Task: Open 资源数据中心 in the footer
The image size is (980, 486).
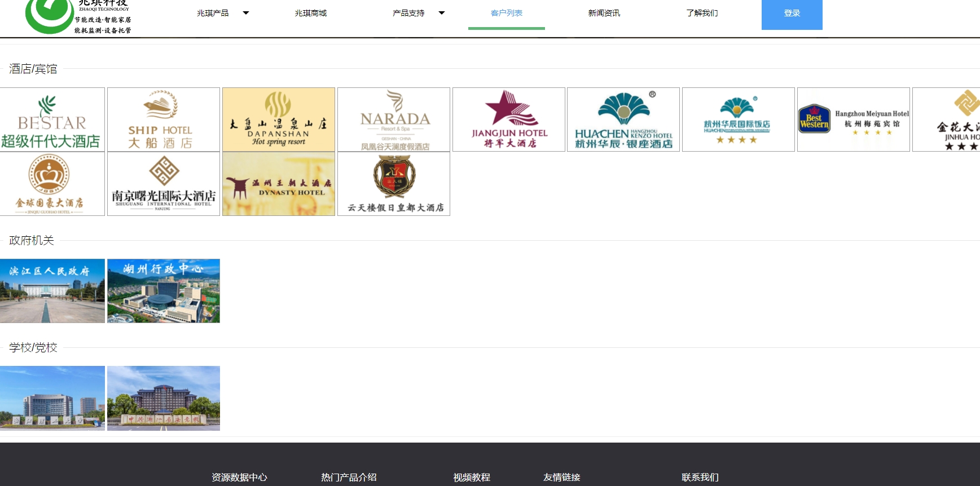Action: 239,477
